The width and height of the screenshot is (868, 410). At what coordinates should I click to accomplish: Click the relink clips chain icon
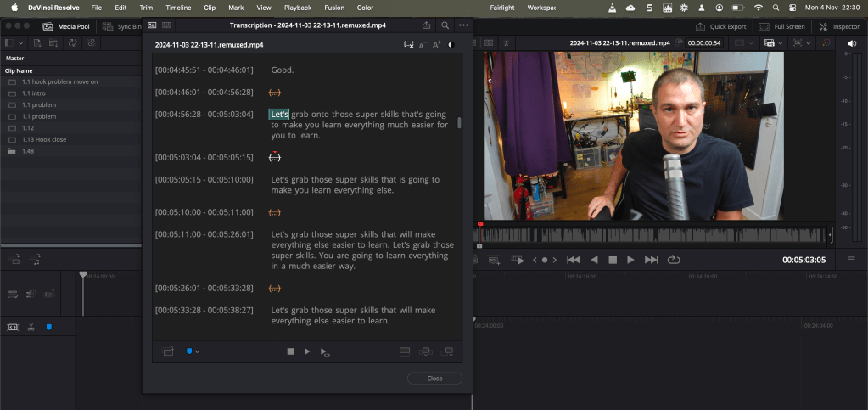(91, 42)
